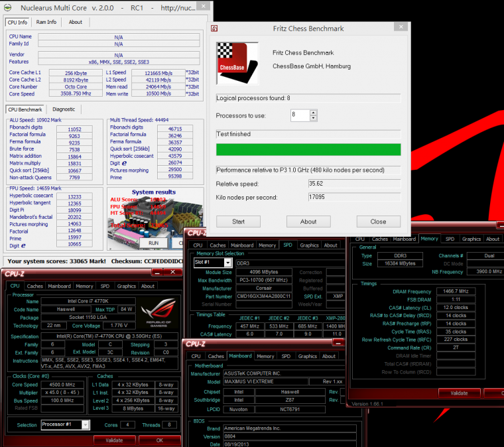This screenshot has height=447, width=504.
Task: Click RUN button in System results
Action: (x=154, y=243)
